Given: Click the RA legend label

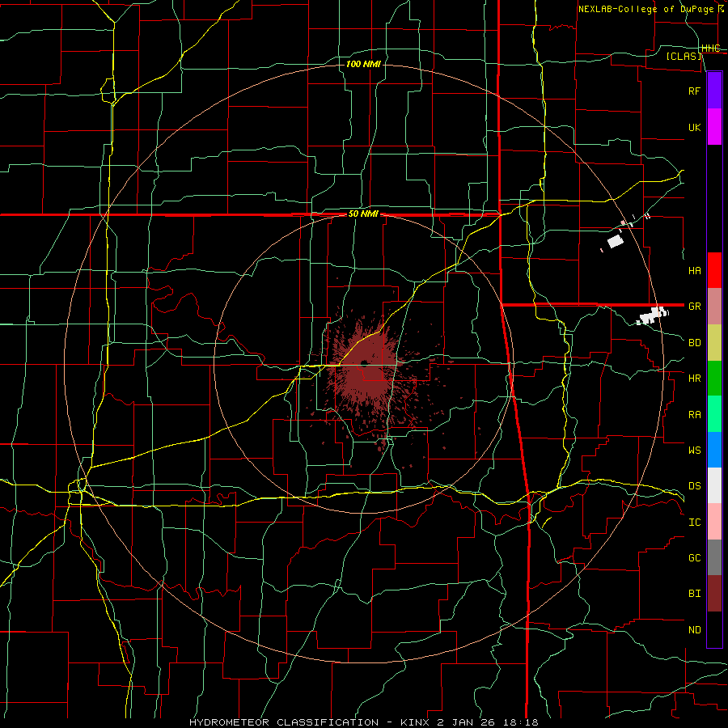Looking at the screenshot, I should 694,415.
